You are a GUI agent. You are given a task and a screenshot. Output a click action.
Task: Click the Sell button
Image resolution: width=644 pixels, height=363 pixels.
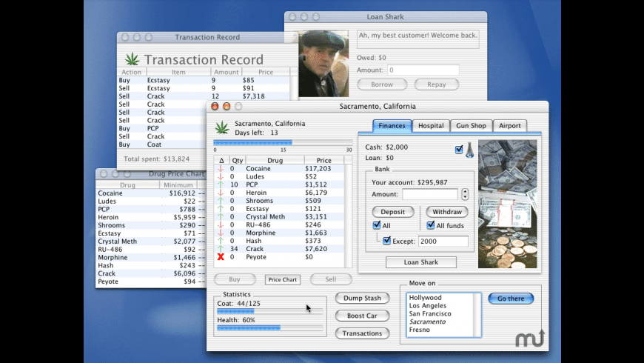(x=331, y=279)
